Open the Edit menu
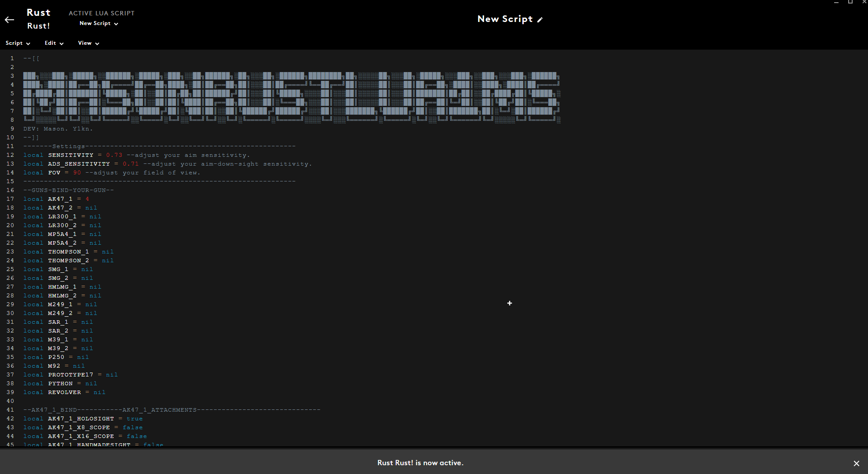Image resolution: width=868 pixels, height=474 pixels. (54, 43)
